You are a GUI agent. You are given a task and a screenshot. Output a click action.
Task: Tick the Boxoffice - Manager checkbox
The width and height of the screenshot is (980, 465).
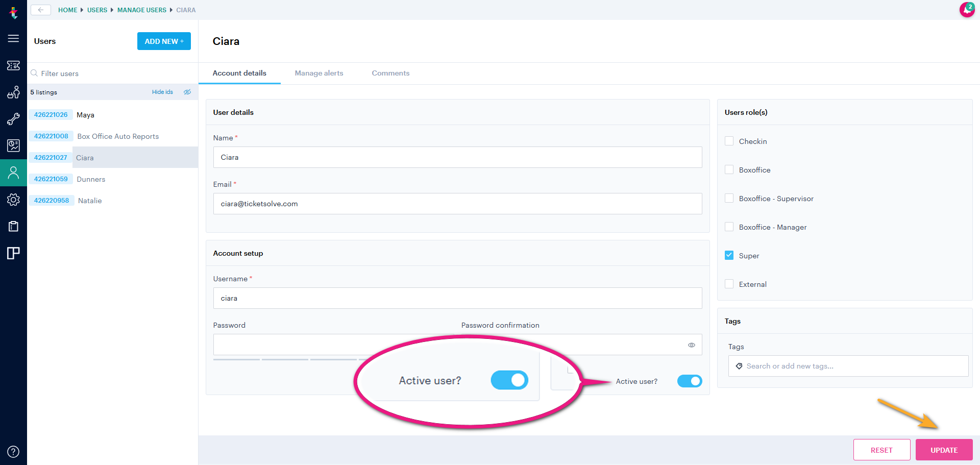click(729, 227)
